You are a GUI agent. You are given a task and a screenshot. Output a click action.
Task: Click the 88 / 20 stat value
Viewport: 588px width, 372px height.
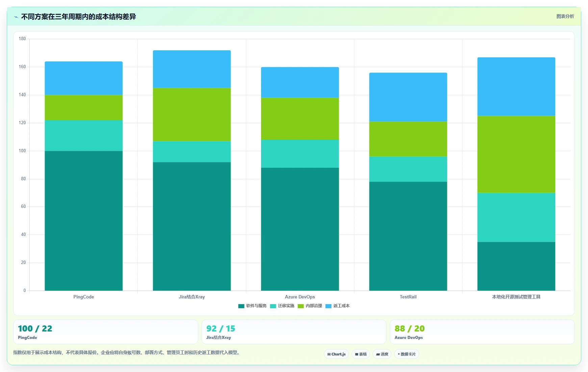410,329
